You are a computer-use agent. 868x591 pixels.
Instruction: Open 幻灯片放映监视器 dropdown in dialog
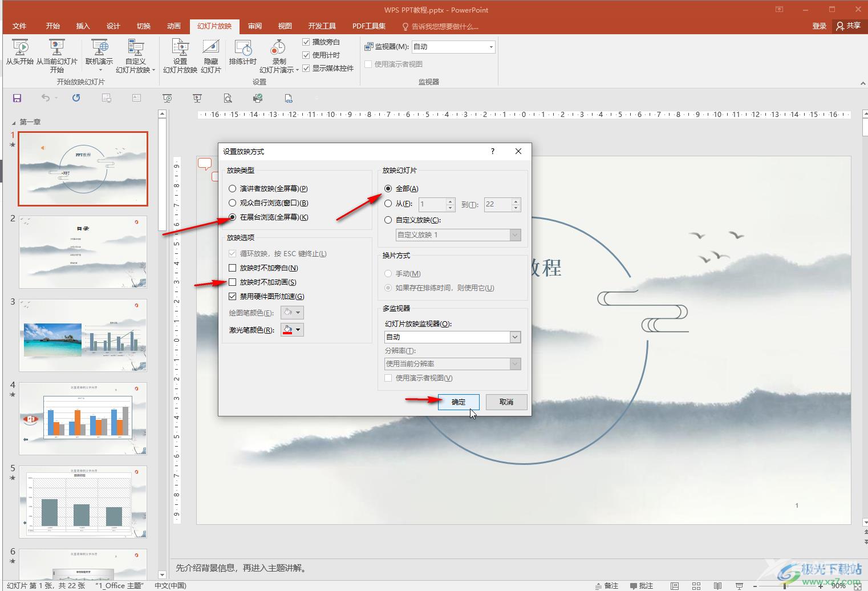click(x=453, y=337)
